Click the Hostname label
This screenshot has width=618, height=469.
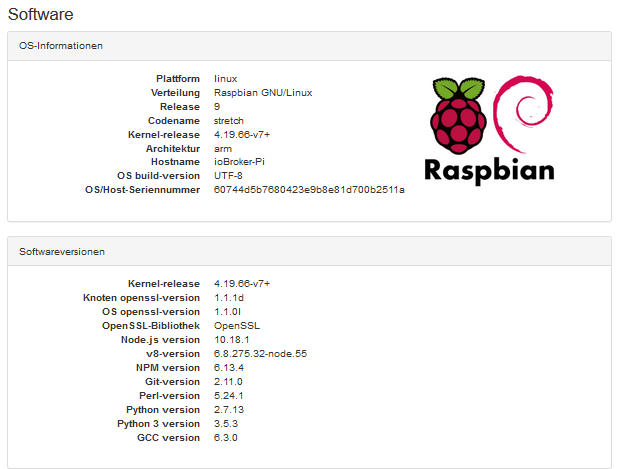[175, 162]
